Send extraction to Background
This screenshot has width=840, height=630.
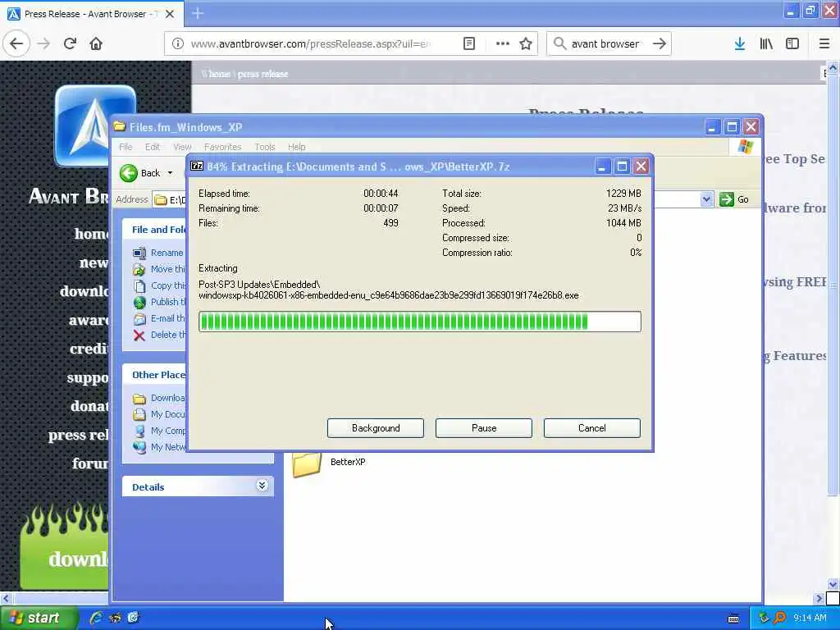click(x=376, y=428)
